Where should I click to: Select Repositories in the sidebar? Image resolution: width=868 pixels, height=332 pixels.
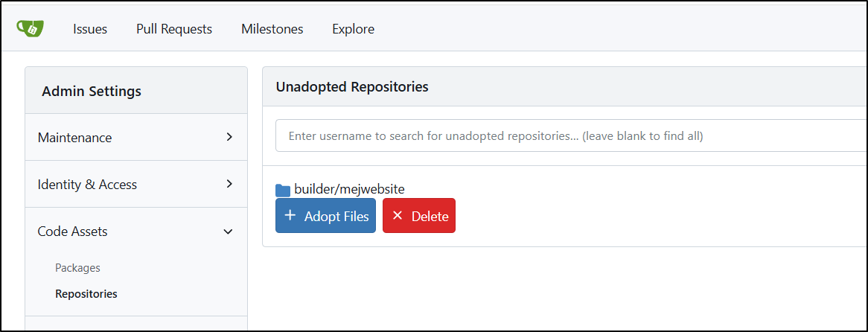(x=86, y=294)
